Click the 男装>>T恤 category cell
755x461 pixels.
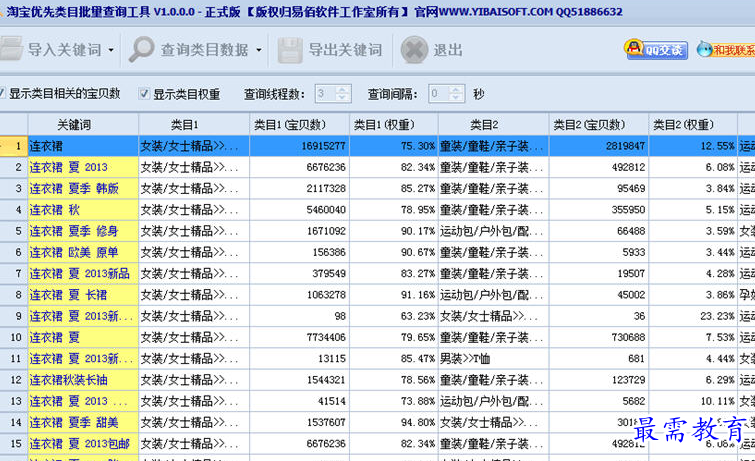(x=494, y=358)
